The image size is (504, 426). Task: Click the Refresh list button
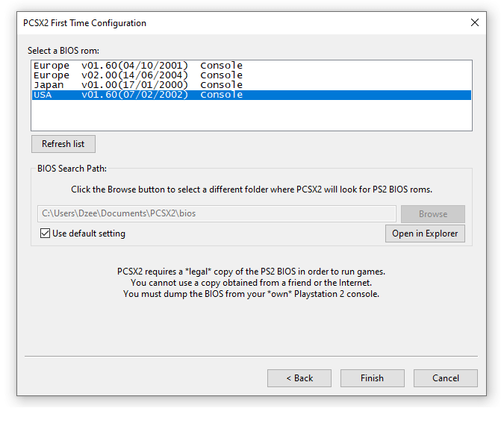point(63,144)
